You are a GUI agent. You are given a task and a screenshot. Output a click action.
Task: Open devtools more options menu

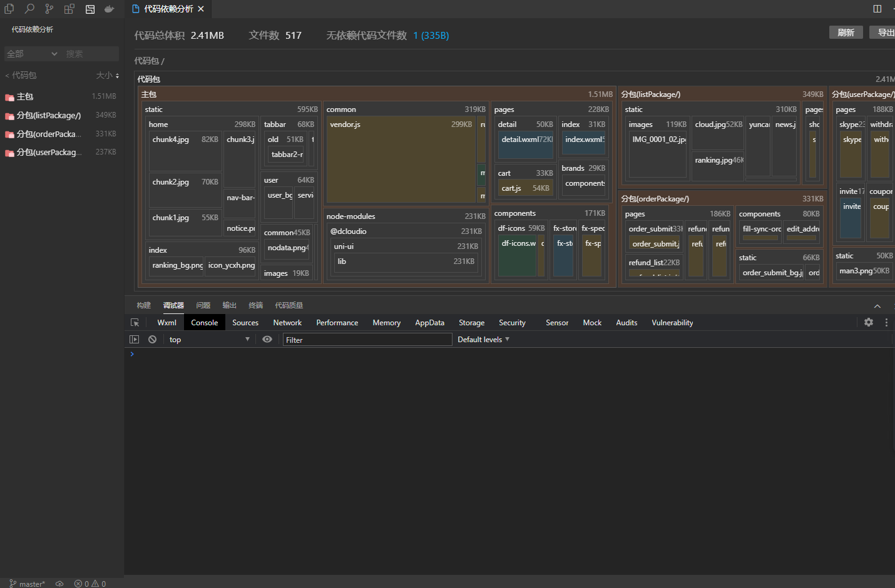pyautogui.click(x=886, y=322)
